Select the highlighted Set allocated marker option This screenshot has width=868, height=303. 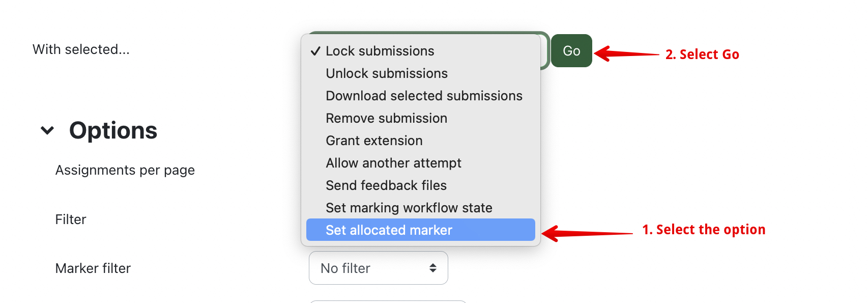click(x=389, y=230)
